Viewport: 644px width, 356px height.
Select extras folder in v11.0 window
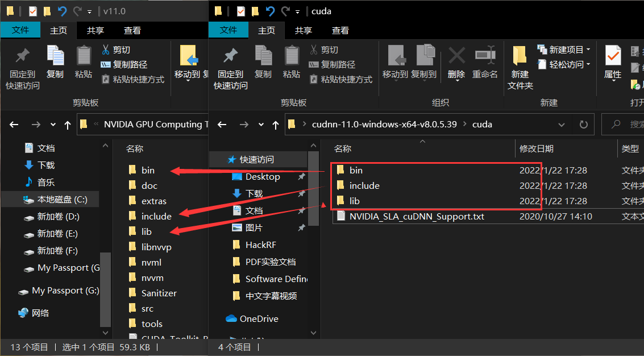point(147,201)
